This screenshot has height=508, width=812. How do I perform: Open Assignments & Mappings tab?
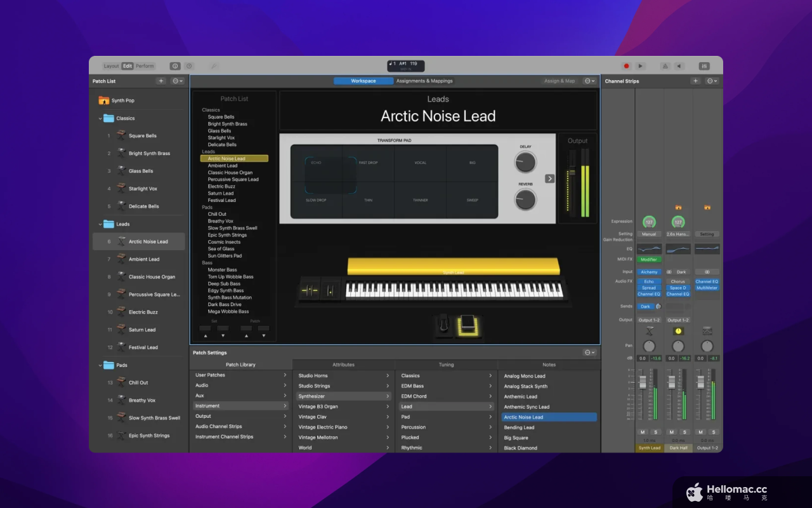point(424,81)
